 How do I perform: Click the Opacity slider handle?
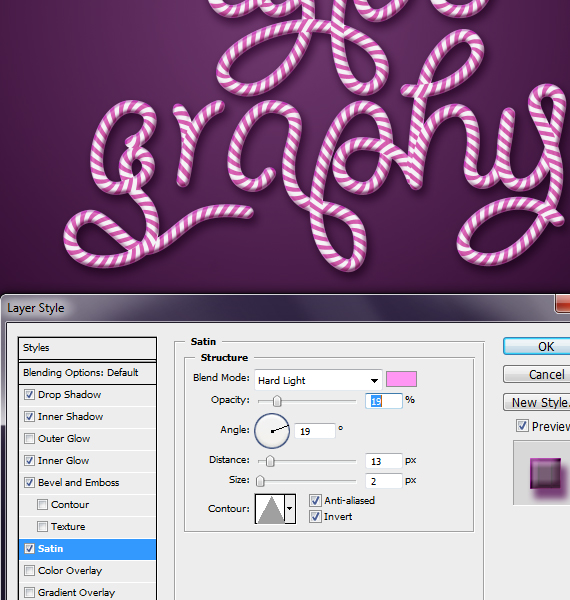(x=277, y=401)
